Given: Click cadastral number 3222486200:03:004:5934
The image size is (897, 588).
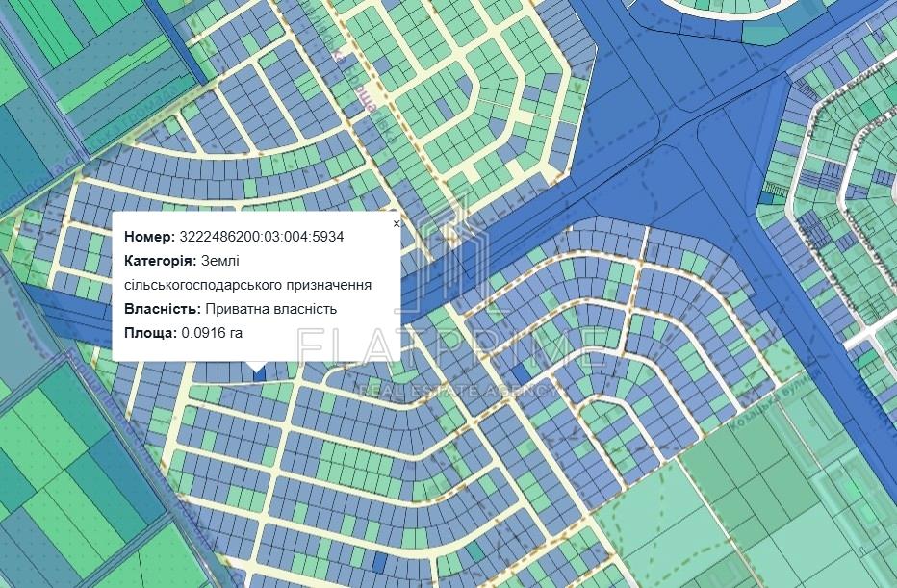Looking at the screenshot, I should 262,237.
